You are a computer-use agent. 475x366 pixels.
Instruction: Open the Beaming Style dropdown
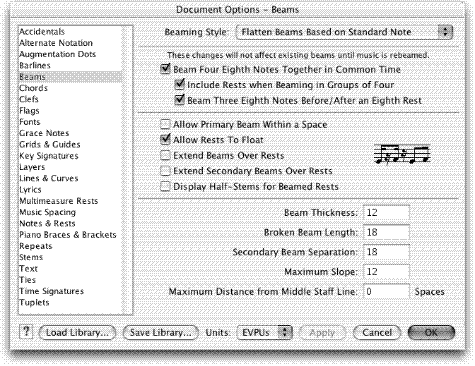click(x=344, y=32)
